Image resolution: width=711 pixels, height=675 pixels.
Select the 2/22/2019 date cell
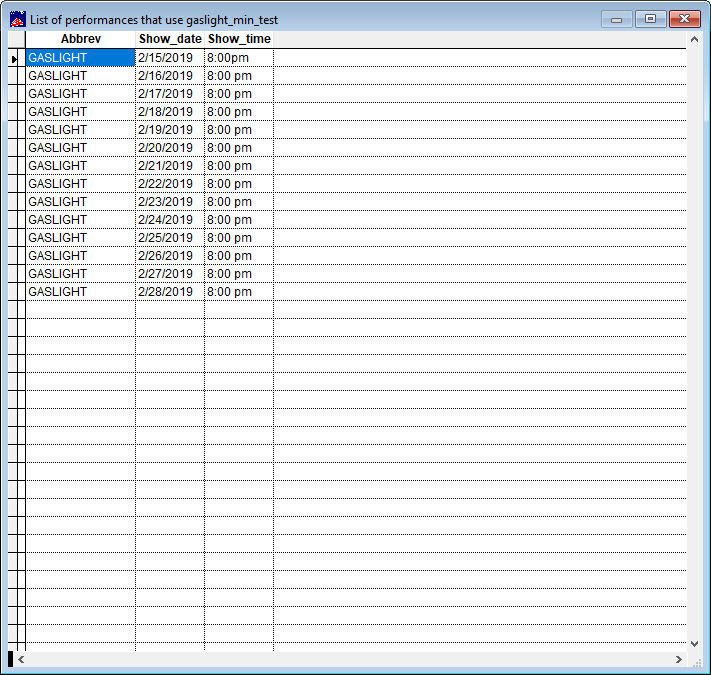click(x=170, y=184)
